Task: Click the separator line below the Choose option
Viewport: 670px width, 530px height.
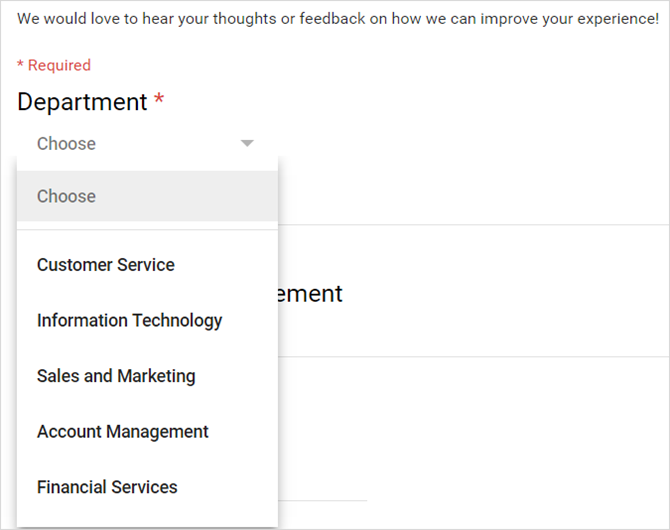Action: point(147,230)
